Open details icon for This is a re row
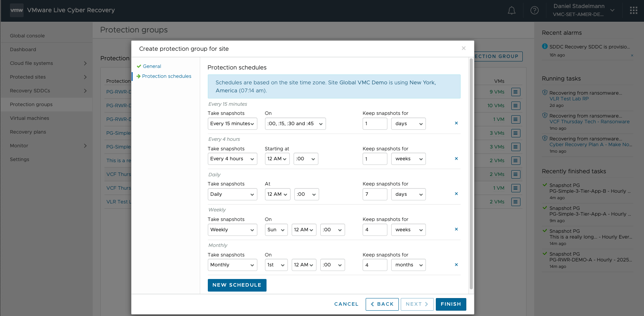Viewport: 644px width, 316px height. tap(516, 161)
